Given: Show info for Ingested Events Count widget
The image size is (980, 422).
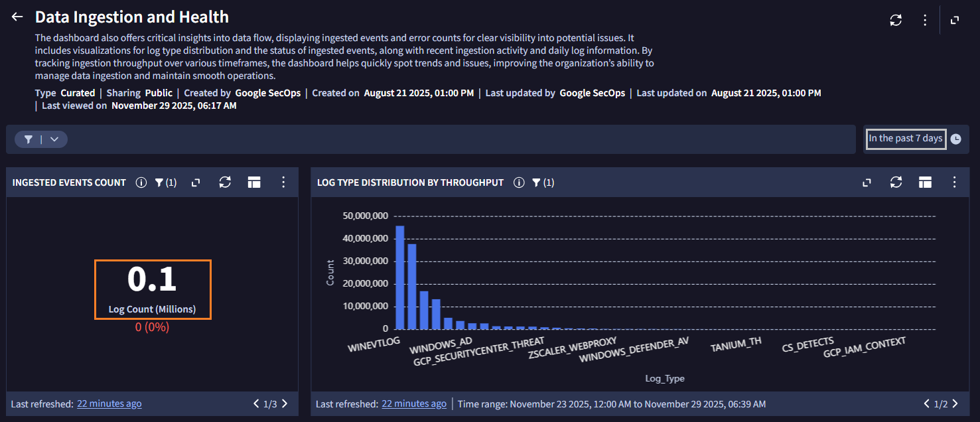Looking at the screenshot, I should (x=141, y=182).
